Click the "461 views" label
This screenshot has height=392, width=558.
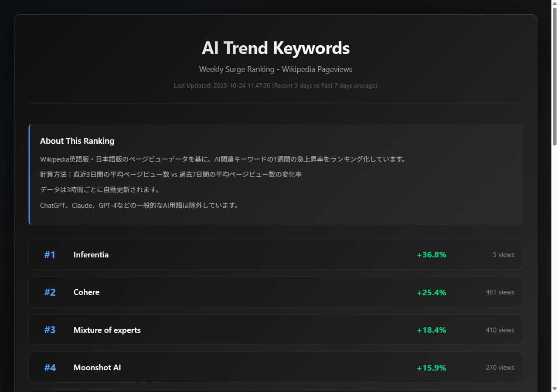[x=500, y=292]
